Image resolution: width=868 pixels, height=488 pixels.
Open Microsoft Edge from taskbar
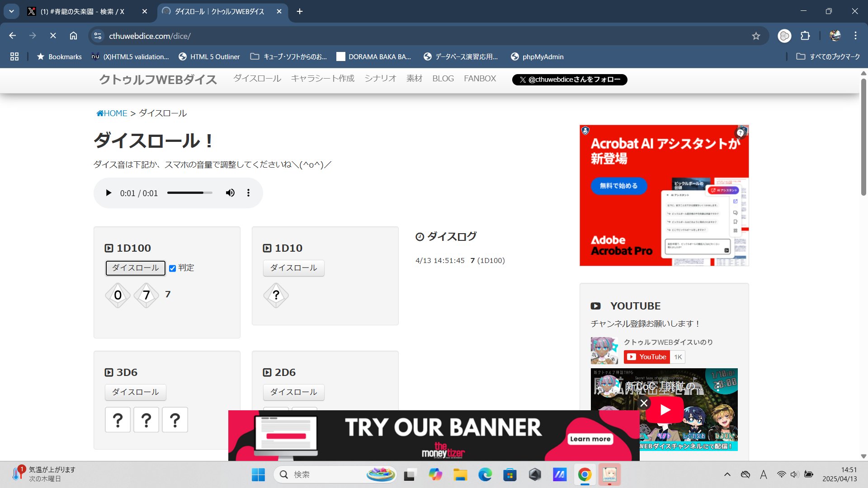(x=485, y=474)
